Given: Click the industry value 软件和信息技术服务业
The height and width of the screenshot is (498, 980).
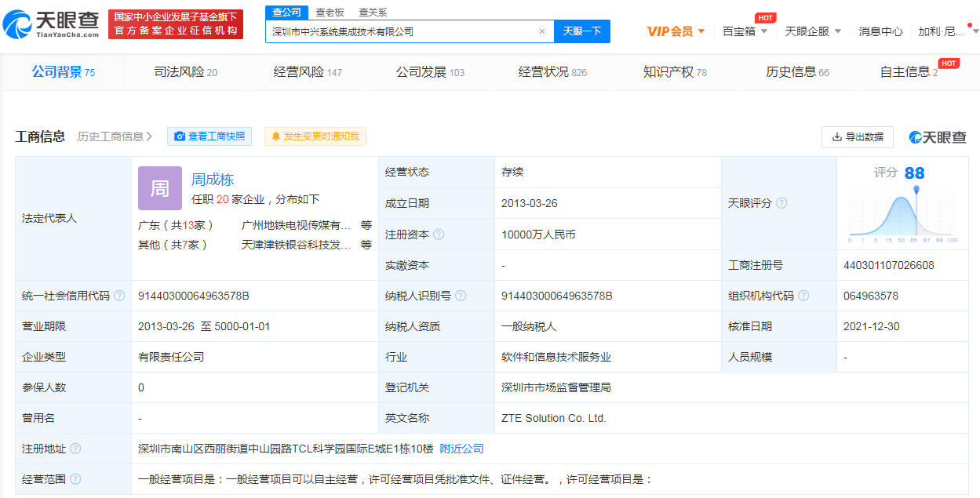Looking at the screenshot, I should 556,357.
